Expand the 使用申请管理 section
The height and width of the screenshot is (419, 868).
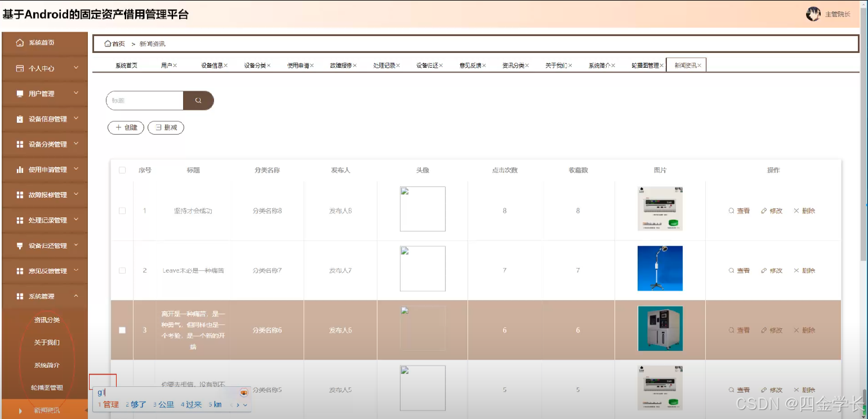[45, 170]
